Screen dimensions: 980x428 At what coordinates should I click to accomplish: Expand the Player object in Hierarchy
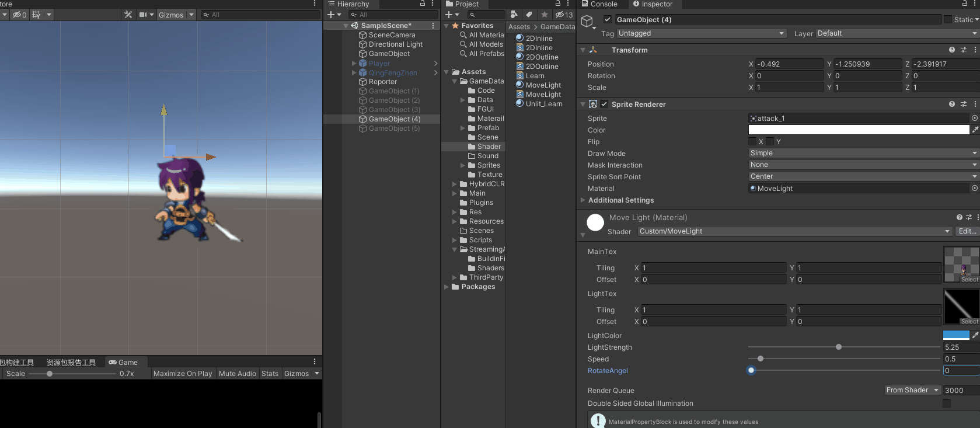tap(354, 63)
